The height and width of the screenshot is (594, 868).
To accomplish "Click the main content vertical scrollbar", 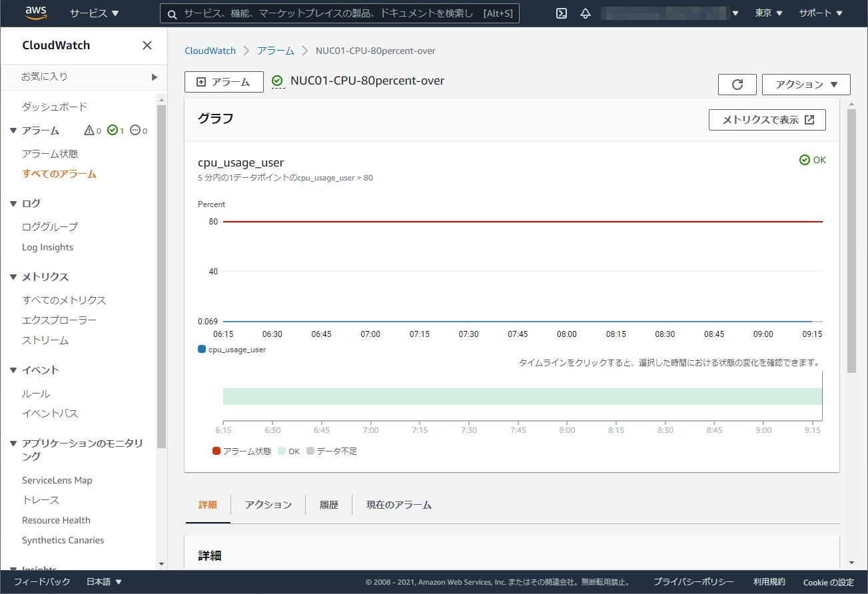I will pyautogui.click(x=851, y=241).
